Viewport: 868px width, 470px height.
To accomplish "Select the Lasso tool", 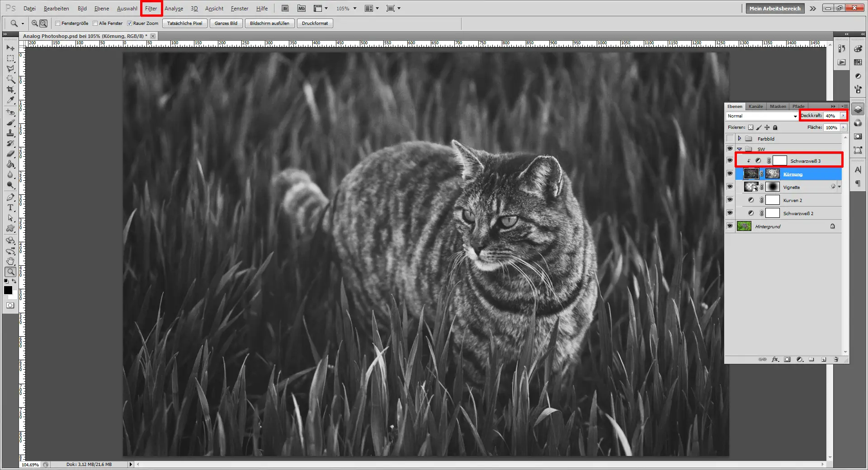I will pos(10,68).
